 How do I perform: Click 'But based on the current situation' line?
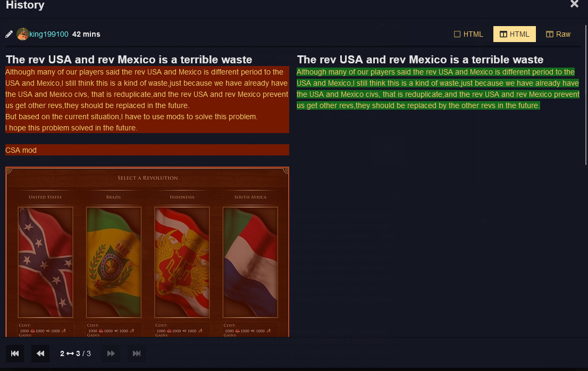(x=131, y=117)
